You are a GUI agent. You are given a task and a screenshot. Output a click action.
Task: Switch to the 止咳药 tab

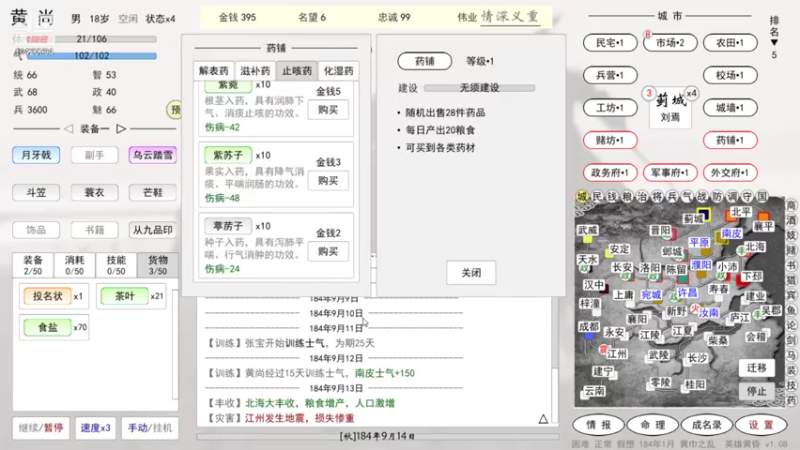[x=297, y=71]
